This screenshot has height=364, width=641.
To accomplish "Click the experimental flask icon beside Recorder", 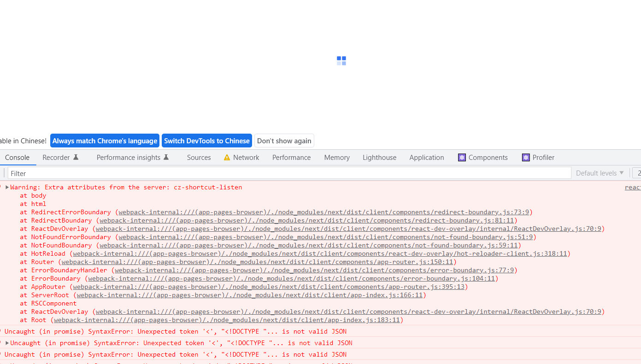I will (x=77, y=156).
